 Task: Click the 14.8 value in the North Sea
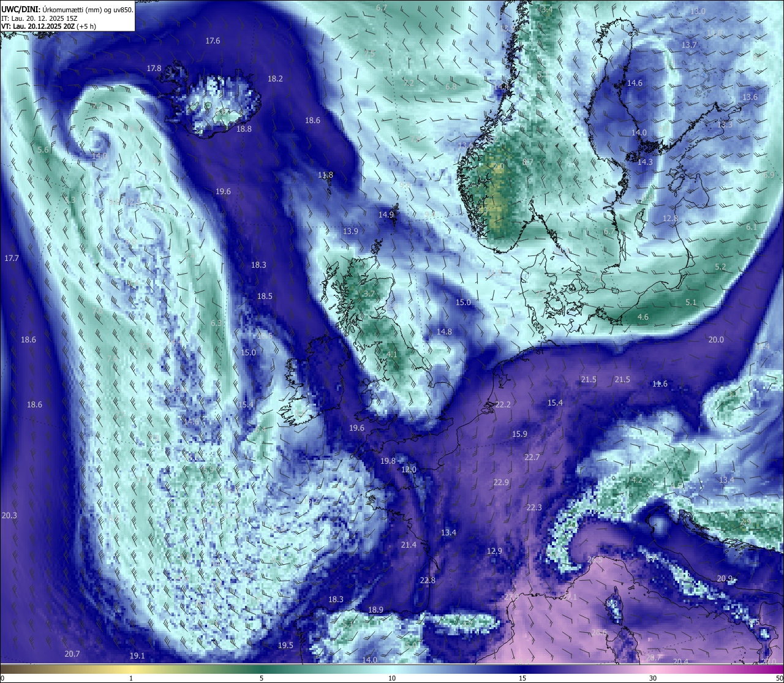coord(444,332)
